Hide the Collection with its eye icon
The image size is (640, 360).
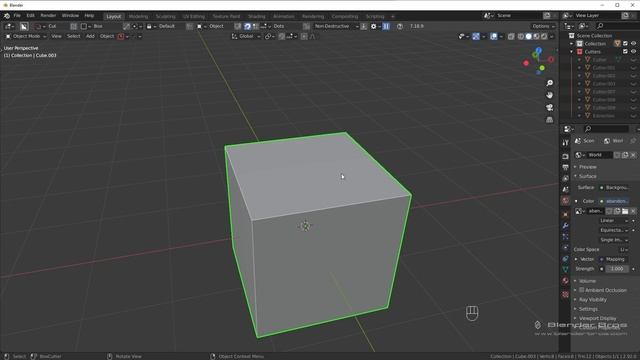click(633, 44)
